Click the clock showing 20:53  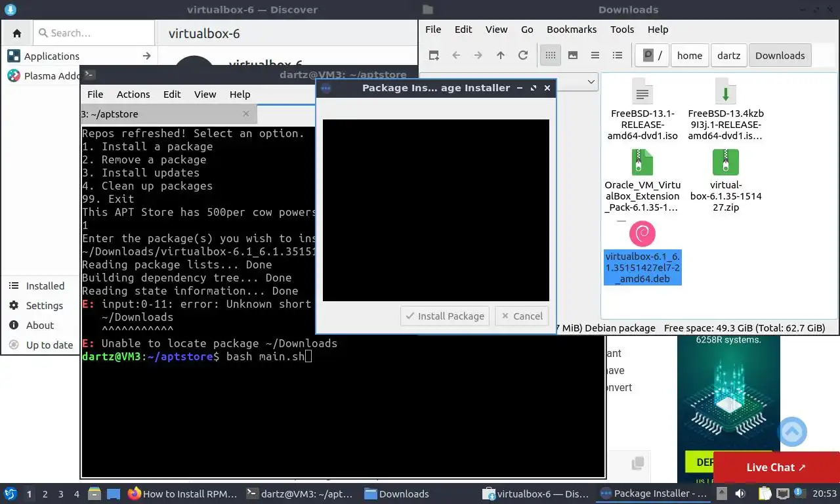coord(825,493)
